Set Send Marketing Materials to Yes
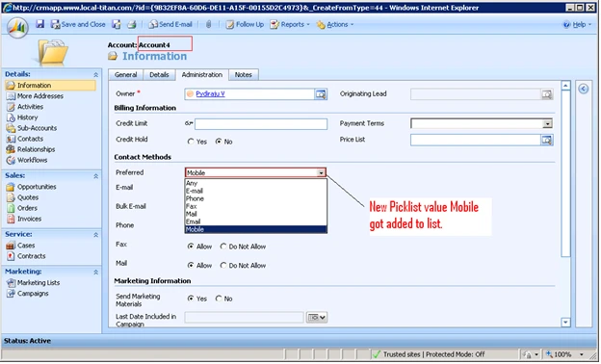601x364 pixels. tap(191, 299)
